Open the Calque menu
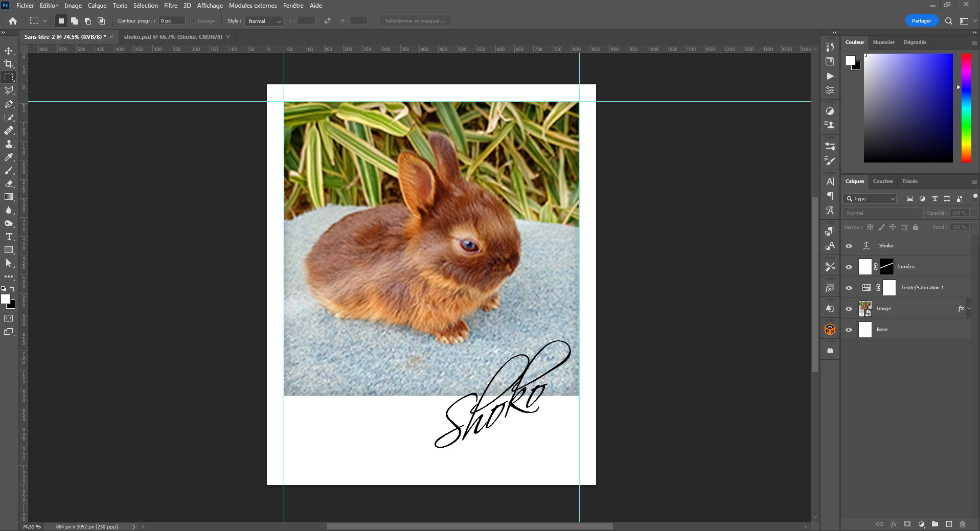Screen dimensions: 980x531 [97, 6]
